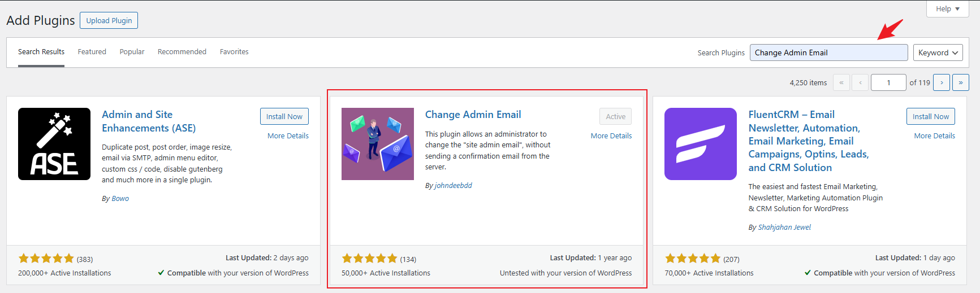
Task: Click the FluentCRM star rating
Action: [x=693, y=259]
